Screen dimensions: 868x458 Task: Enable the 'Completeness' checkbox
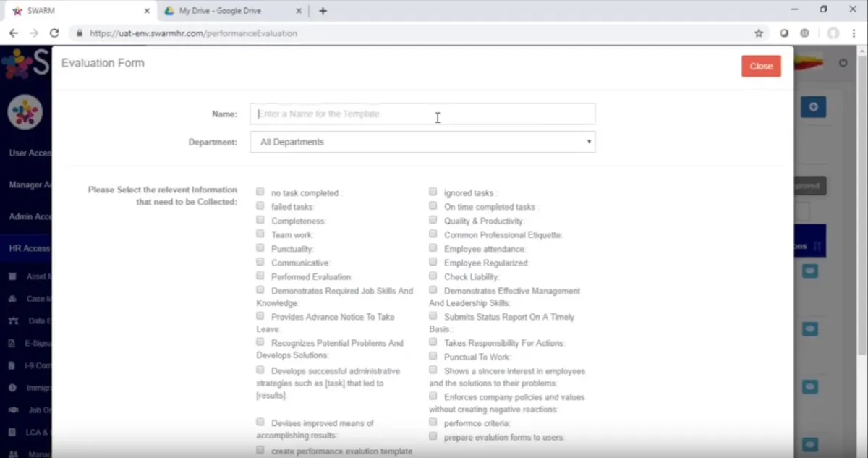tap(260, 219)
